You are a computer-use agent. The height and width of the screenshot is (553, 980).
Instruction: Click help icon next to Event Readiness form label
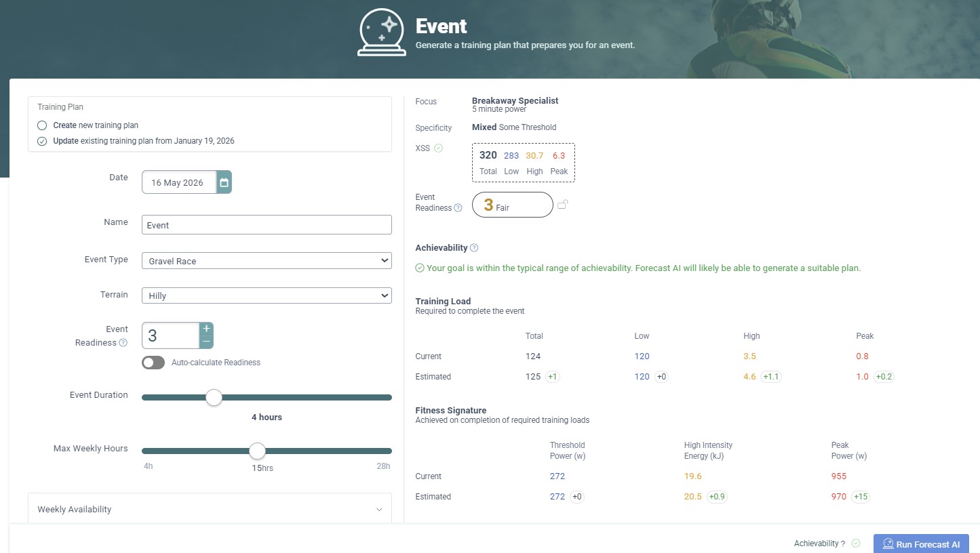123,343
